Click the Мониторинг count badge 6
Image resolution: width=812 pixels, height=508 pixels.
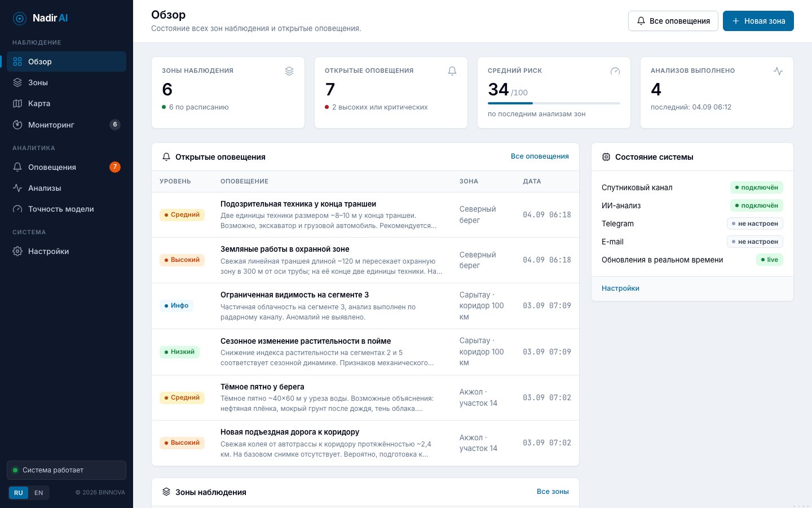click(x=115, y=125)
